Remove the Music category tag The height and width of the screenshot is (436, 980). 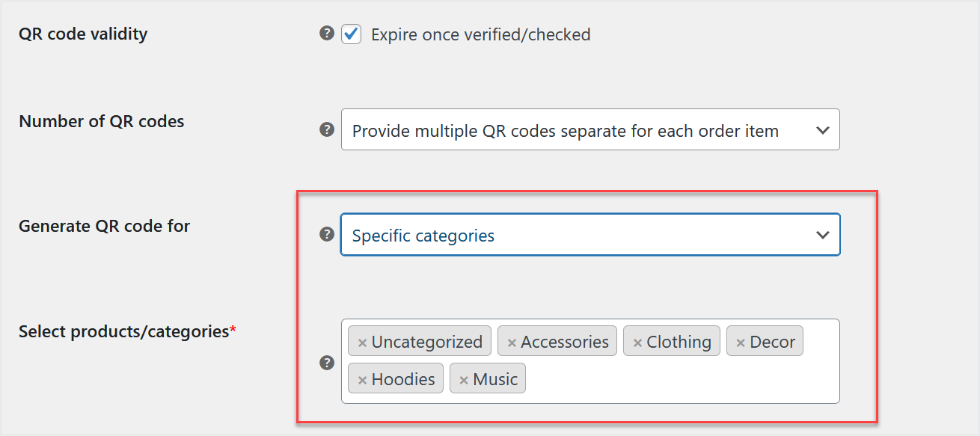click(x=464, y=380)
